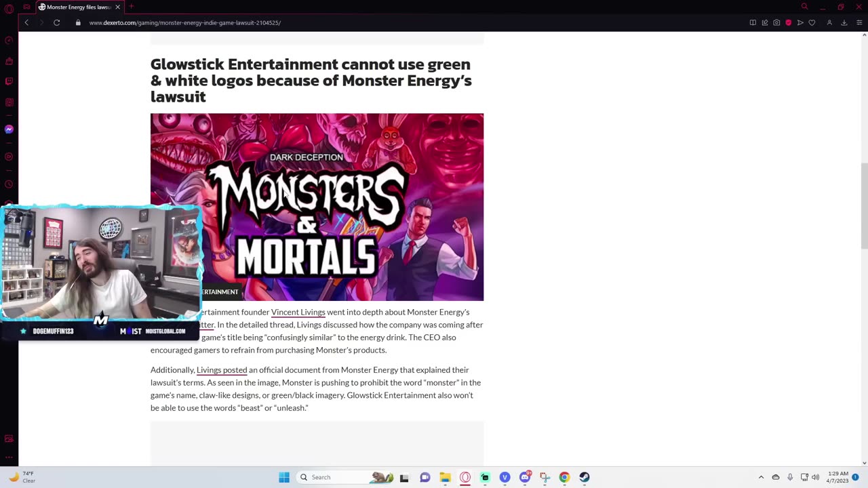
Task: Open the profile account icon
Action: point(829,22)
